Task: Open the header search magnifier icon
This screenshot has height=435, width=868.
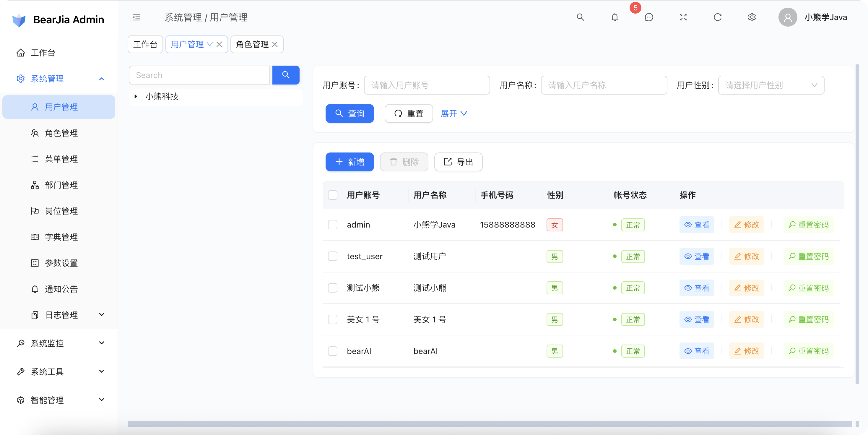Action: pos(580,17)
